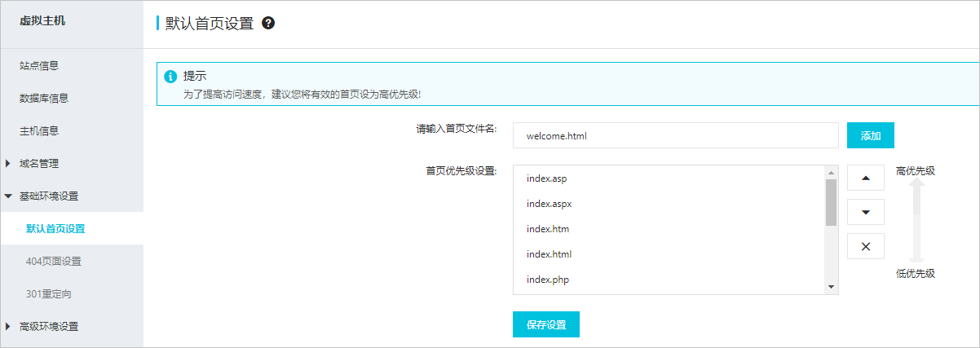Select index.aspx in priority list
Screen dimensions: 980x348
[x=669, y=204]
